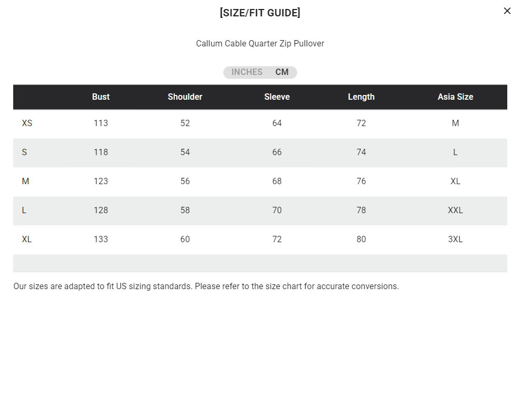The width and height of the screenshot is (521, 420).
Task: Click the XS size row label
Action: [x=27, y=123]
